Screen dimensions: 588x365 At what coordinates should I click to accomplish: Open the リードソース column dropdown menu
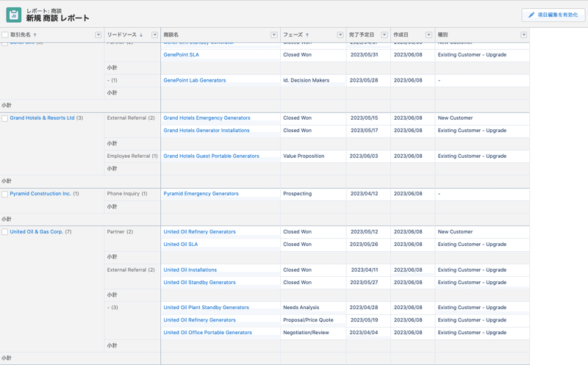point(154,35)
